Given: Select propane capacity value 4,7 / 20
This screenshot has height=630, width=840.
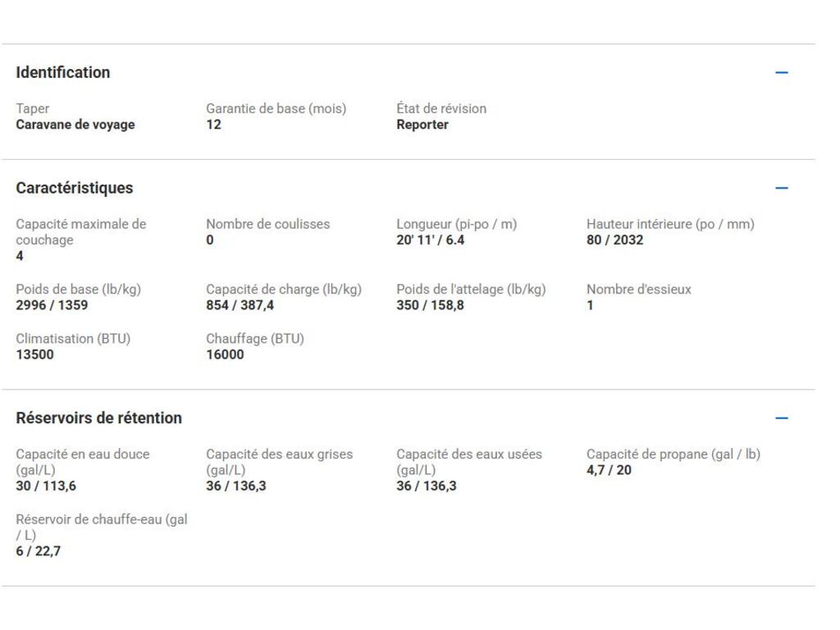Looking at the screenshot, I should pos(609,470).
